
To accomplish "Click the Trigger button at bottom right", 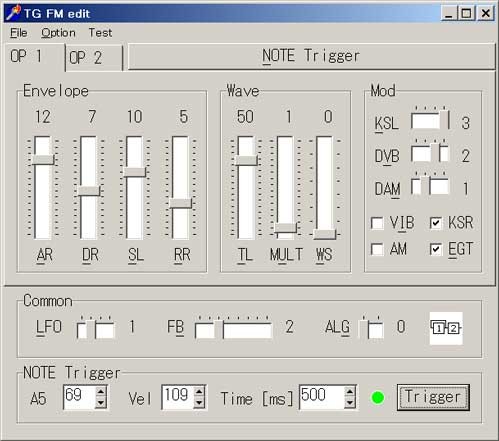I will pos(433,397).
